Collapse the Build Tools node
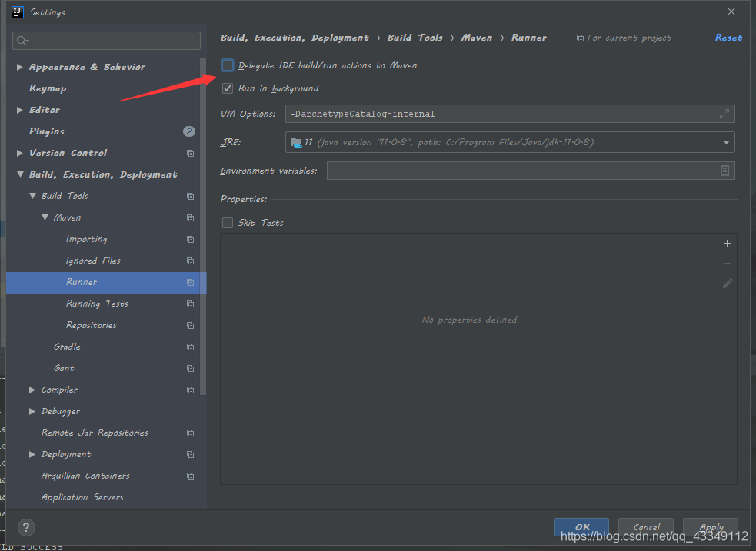 32,196
